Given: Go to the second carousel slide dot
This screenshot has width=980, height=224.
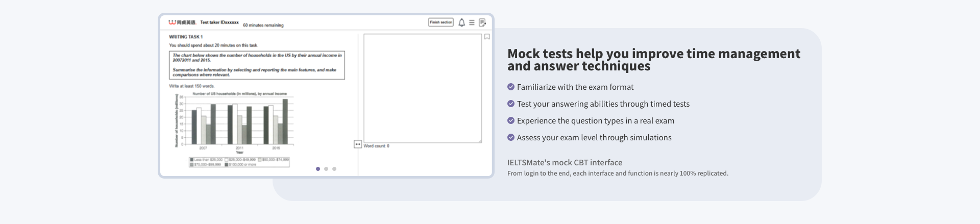Looking at the screenshot, I should click(326, 169).
